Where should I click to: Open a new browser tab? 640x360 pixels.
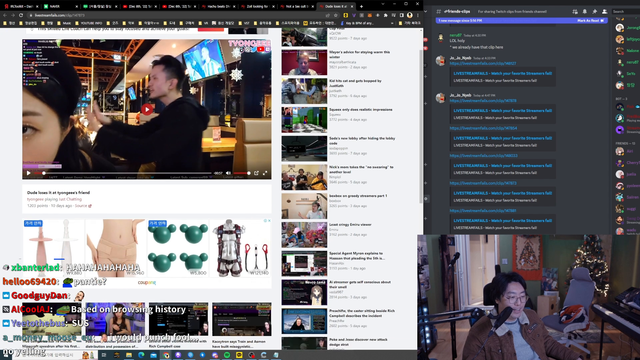(x=361, y=7)
